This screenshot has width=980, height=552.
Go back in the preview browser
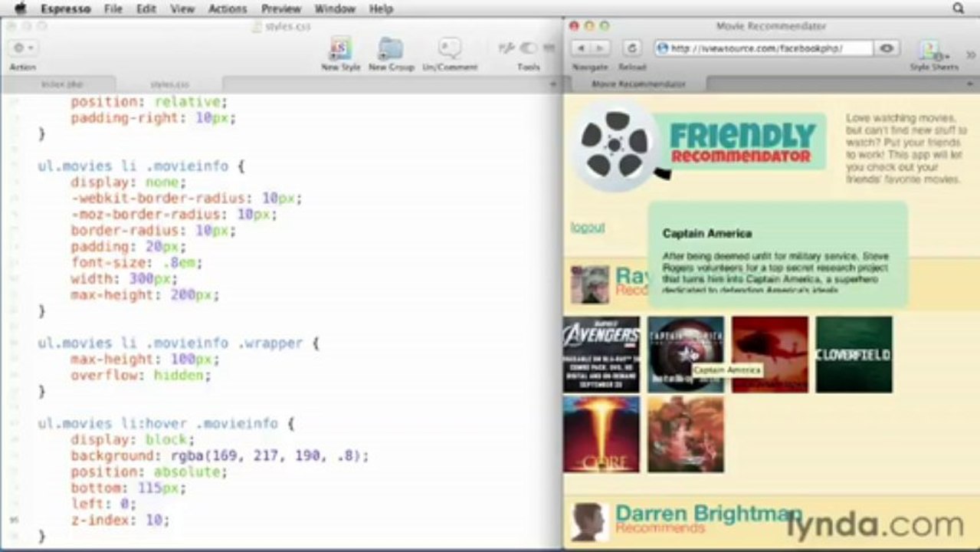pyautogui.click(x=581, y=48)
